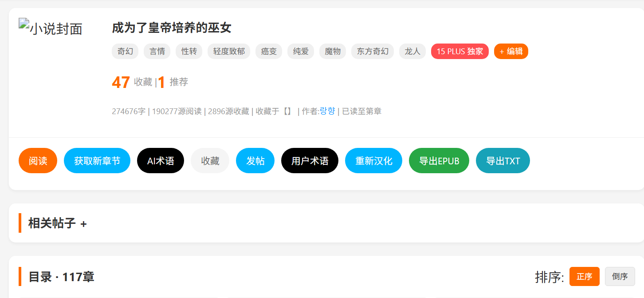
Task: Select 正序 ascending sort order
Action: coord(584,276)
